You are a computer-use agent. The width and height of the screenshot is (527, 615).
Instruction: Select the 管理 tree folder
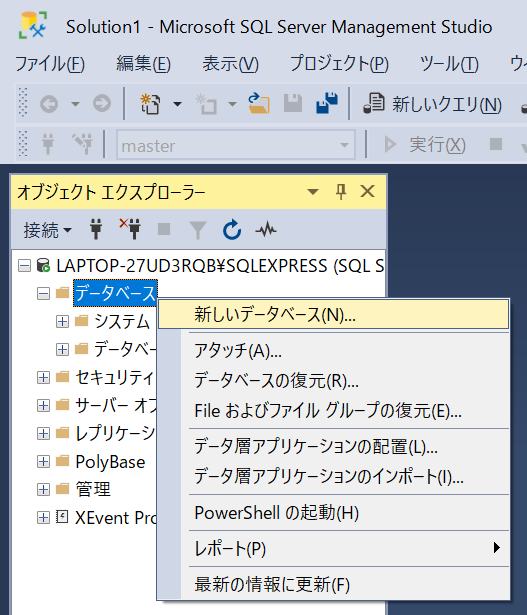(93, 489)
